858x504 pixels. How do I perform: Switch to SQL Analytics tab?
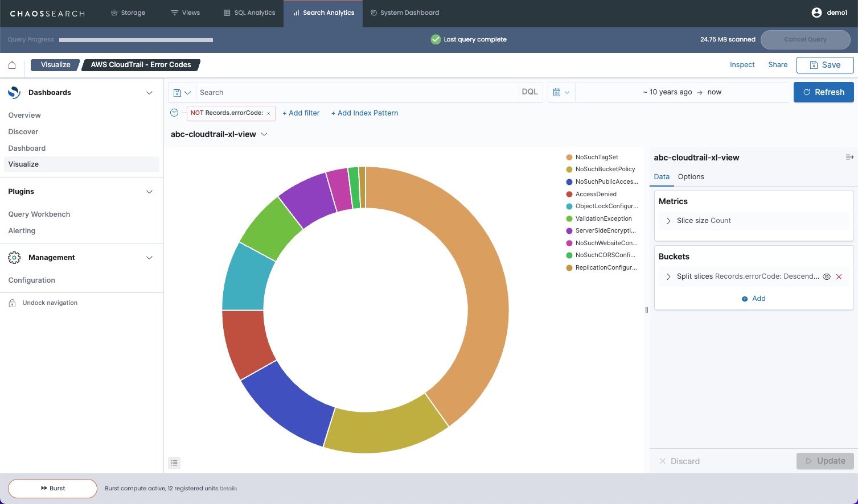(249, 13)
